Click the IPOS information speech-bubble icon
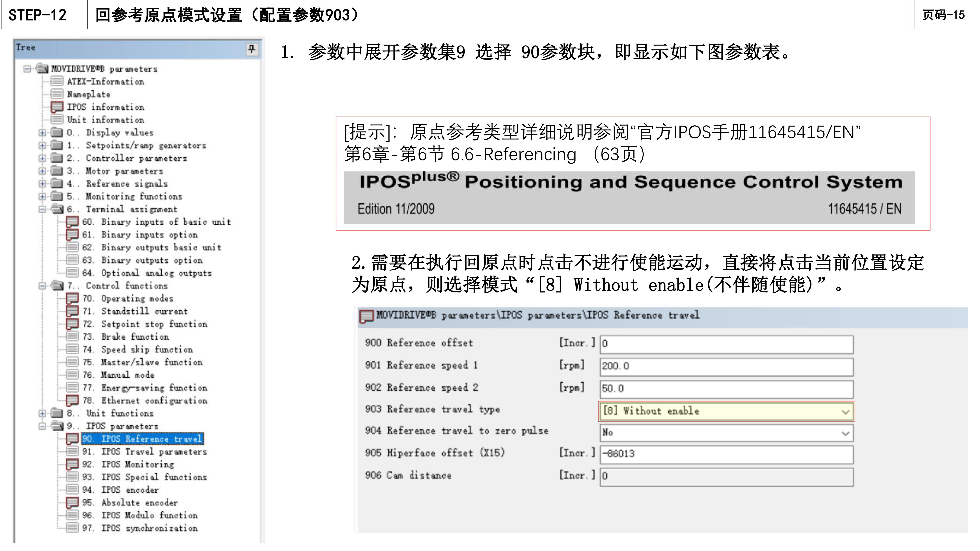 [57, 107]
